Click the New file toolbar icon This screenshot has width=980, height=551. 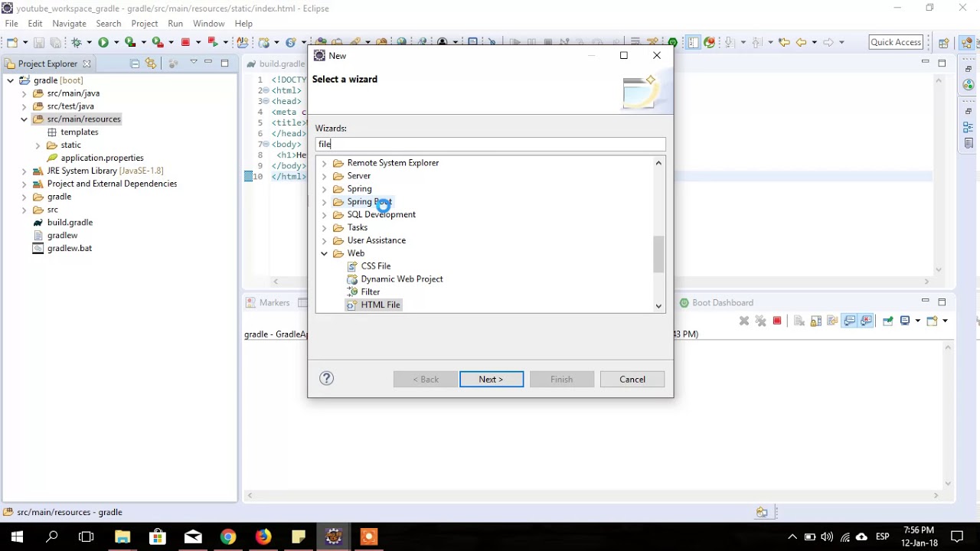tap(12, 43)
